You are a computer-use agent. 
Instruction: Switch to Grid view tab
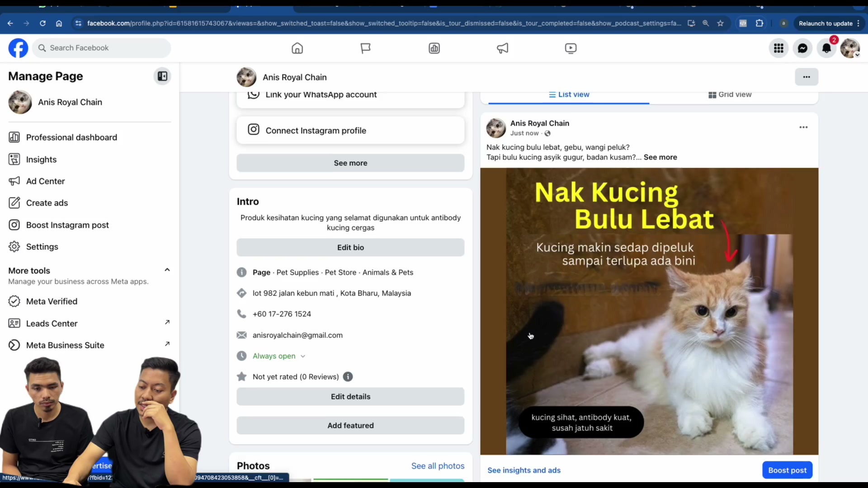coord(730,94)
